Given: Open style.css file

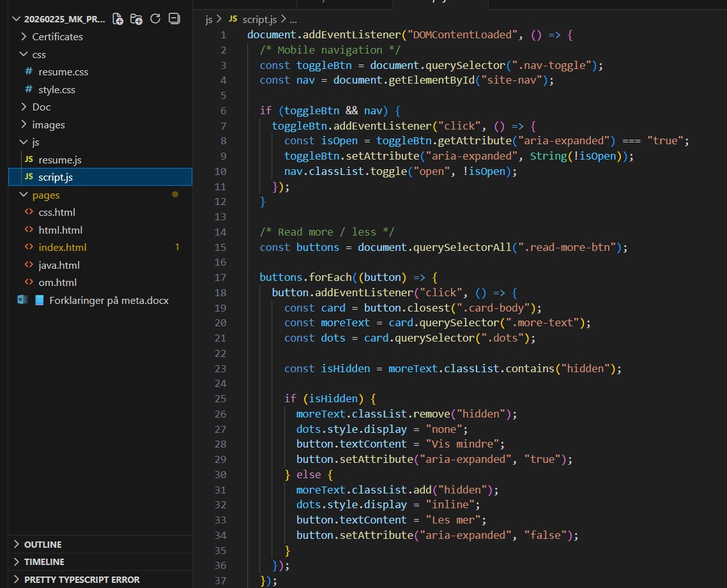Looking at the screenshot, I should click(x=57, y=89).
